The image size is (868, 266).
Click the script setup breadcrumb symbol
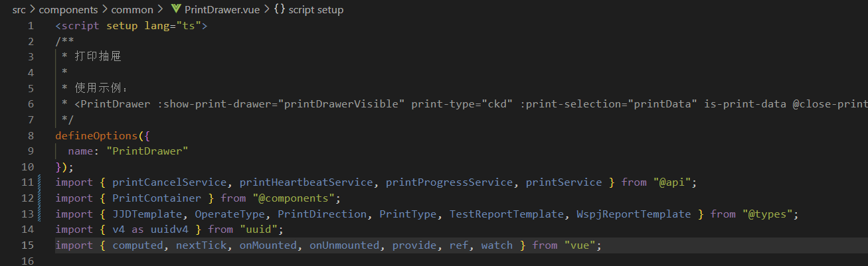[316, 10]
